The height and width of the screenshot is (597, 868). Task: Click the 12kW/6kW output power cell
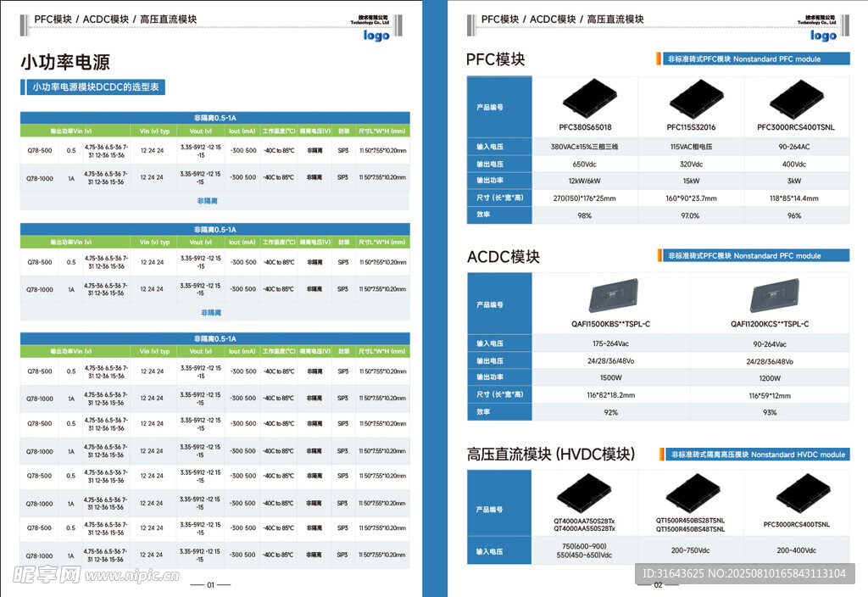click(x=584, y=181)
